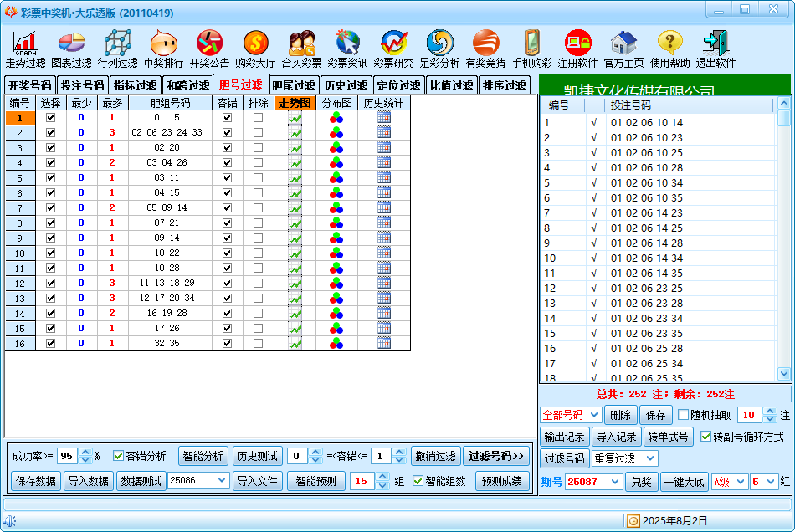
Task: Enable the 随机抽取 checkbox
Action: click(684, 415)
